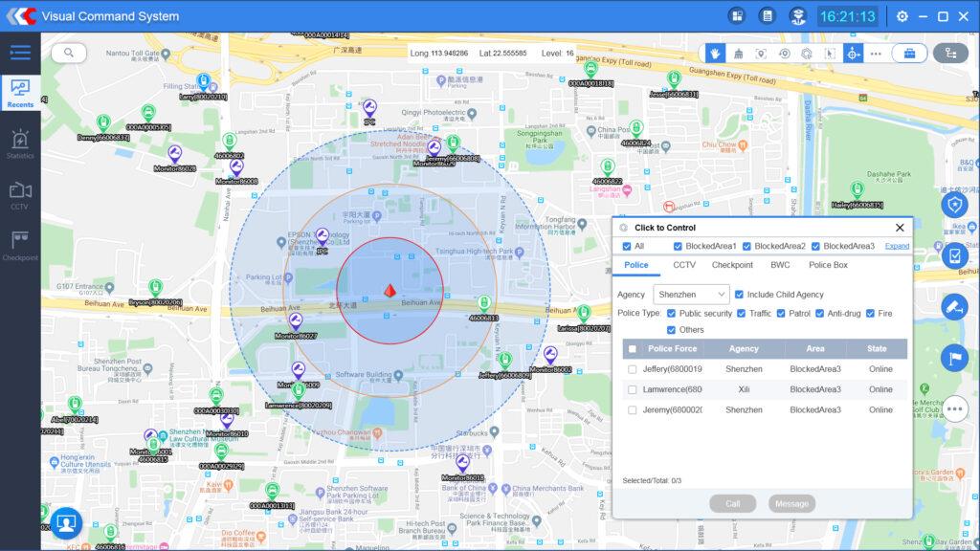The image size is (980, 551).
Task: Switch to the BWC tab
Action: click(x=780, y=265)
